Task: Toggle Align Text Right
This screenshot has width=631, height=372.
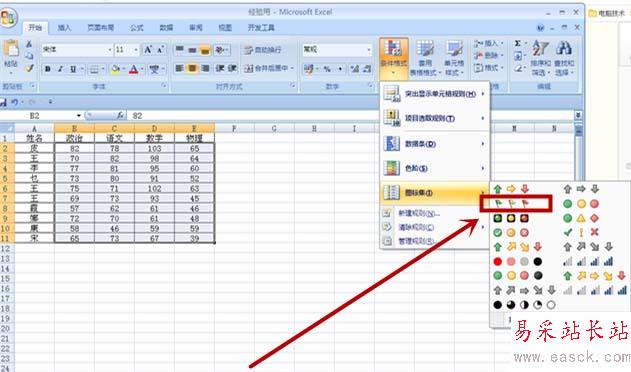Action: 205,68
